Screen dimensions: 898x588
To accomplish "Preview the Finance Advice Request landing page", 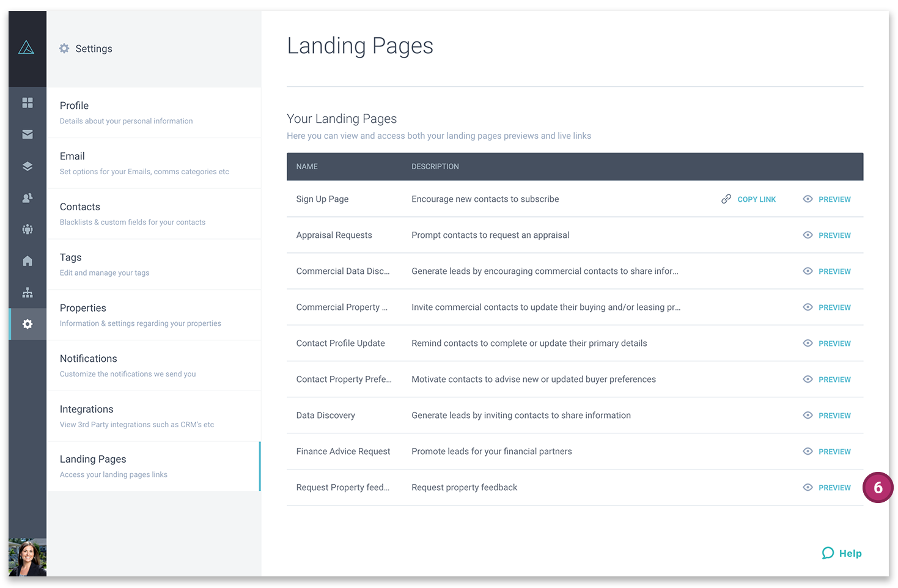I will pyautogui.click(x=835, y=451).
